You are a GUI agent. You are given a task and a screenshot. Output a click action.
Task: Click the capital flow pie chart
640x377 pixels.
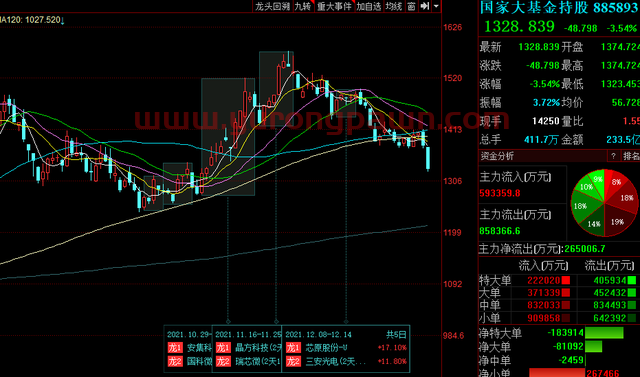pos(604,203)
